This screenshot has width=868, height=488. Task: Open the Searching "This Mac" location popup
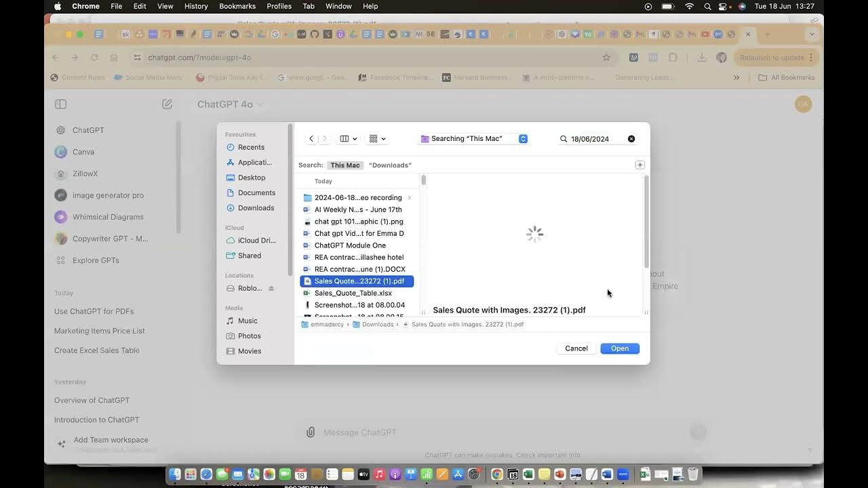(474, 139)
